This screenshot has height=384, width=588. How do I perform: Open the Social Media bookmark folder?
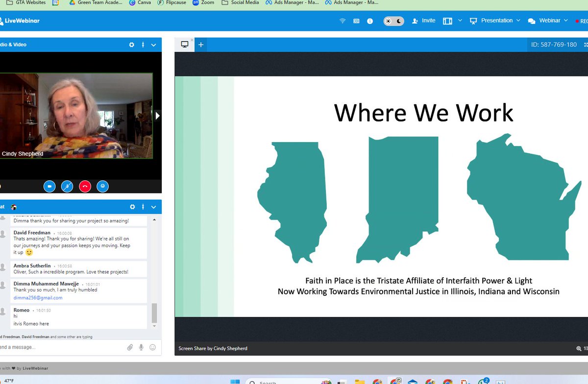point(240,2)
